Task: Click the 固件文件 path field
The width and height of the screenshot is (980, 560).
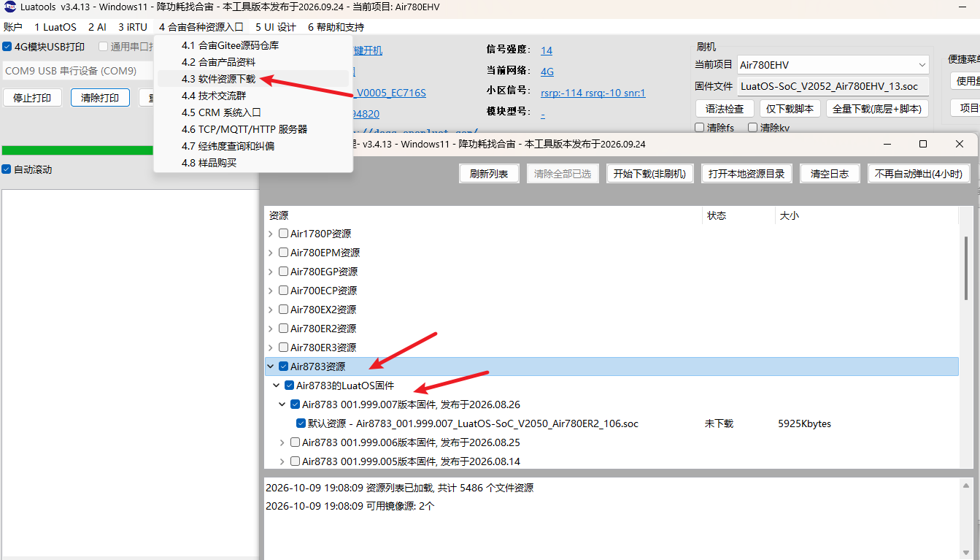Action: point(833,86)
